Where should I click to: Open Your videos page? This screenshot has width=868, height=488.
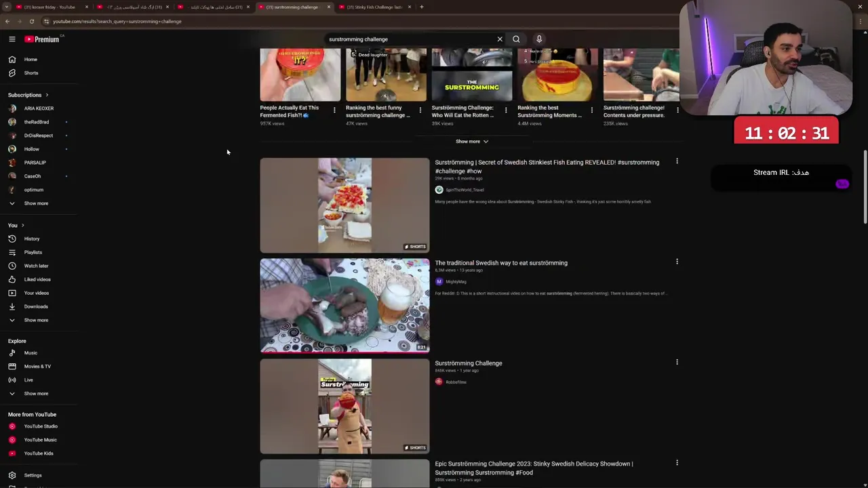tap(38, 293)
